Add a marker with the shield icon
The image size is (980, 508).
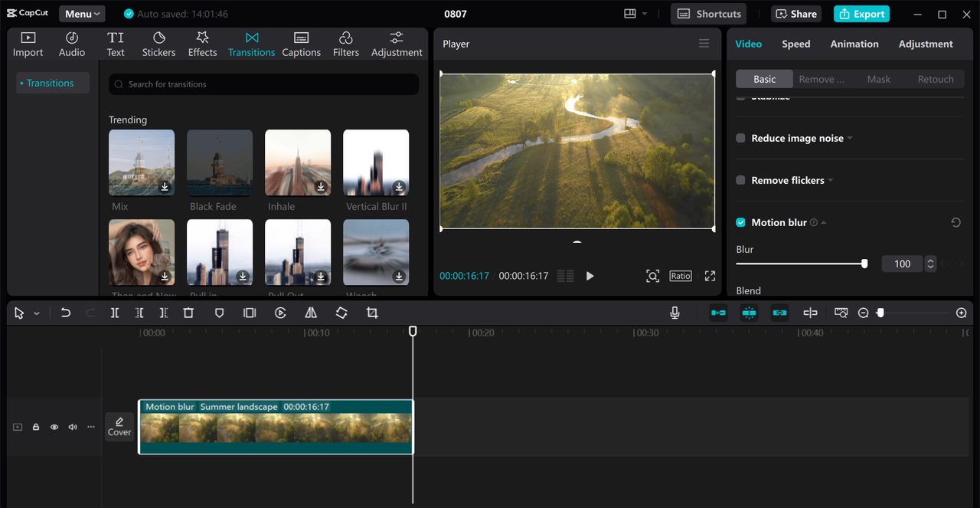coord(219,313)
